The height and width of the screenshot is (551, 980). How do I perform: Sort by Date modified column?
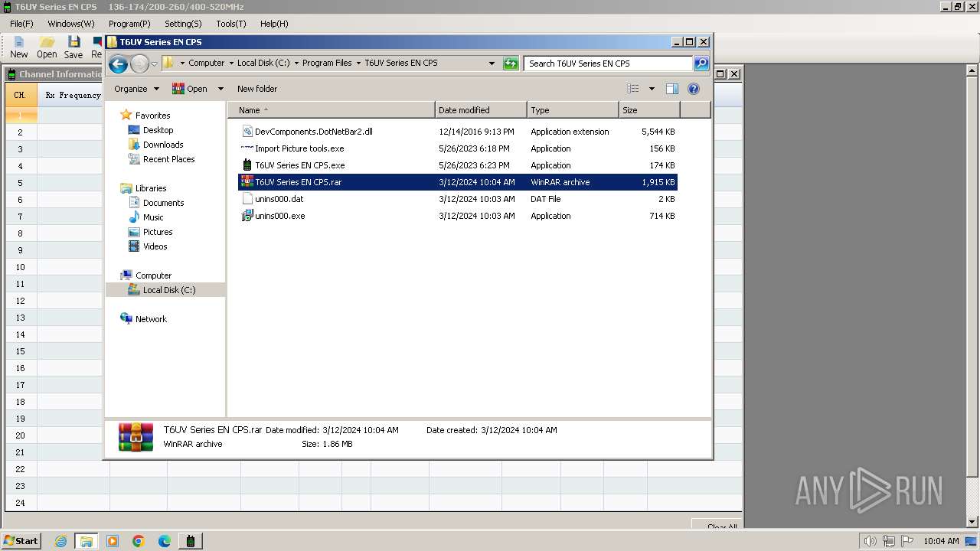(x=481, y=110)
